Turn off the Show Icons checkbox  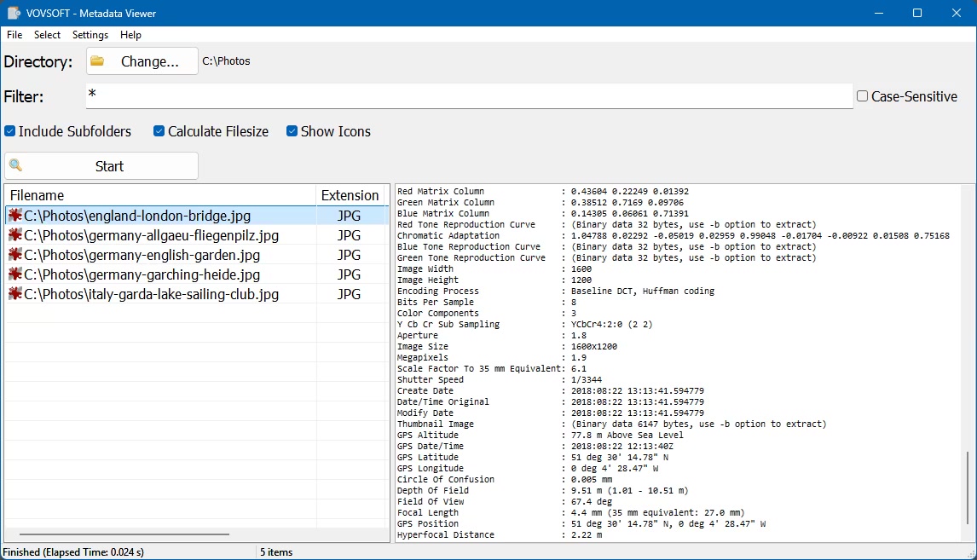tap(292, 131)
